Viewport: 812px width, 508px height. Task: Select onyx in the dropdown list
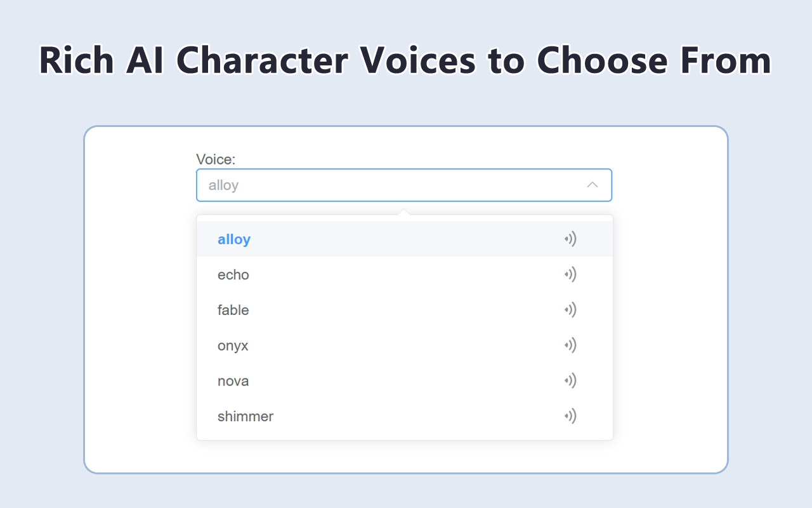(x=233, y=346)
